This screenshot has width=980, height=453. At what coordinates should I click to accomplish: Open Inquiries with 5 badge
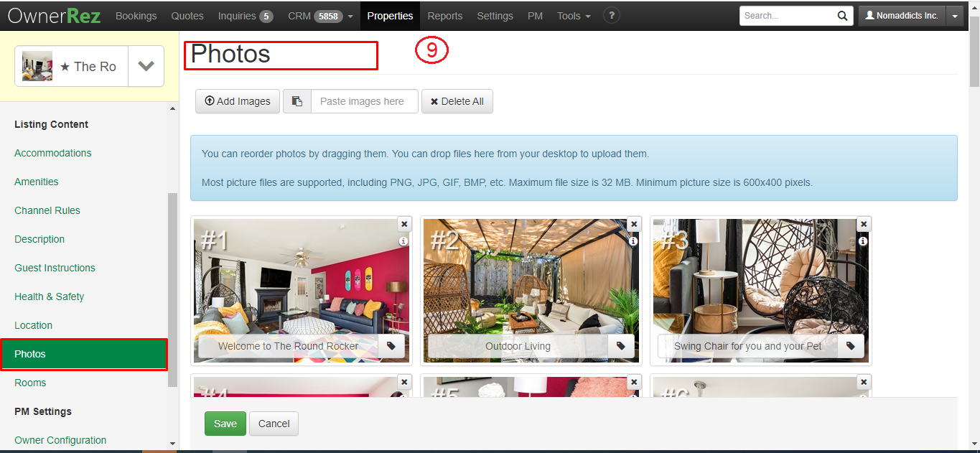coord(246,16)
